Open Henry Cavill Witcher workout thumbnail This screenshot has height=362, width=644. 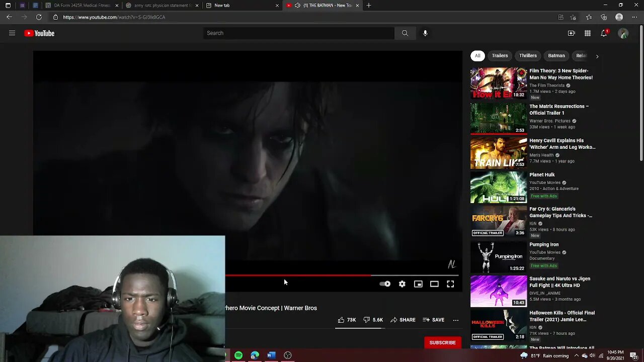pyautogui.click(x=499, y=153)
